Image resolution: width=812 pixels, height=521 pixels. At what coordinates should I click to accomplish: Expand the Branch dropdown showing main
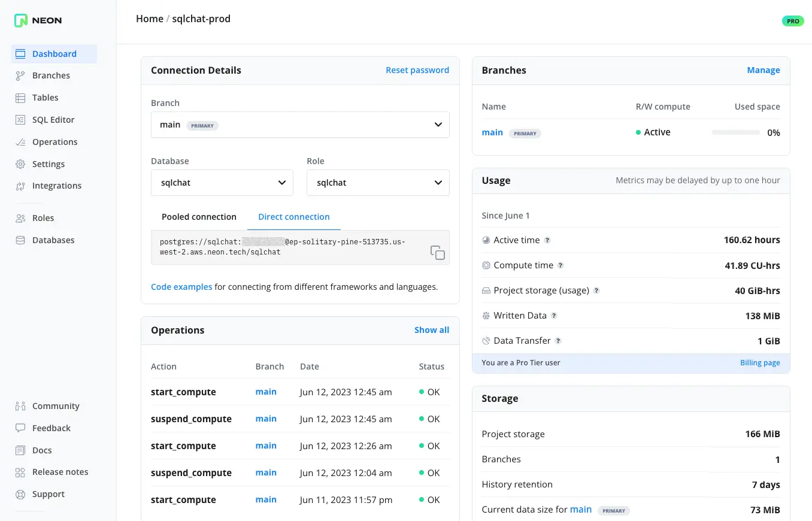click(x=300, y=125)
